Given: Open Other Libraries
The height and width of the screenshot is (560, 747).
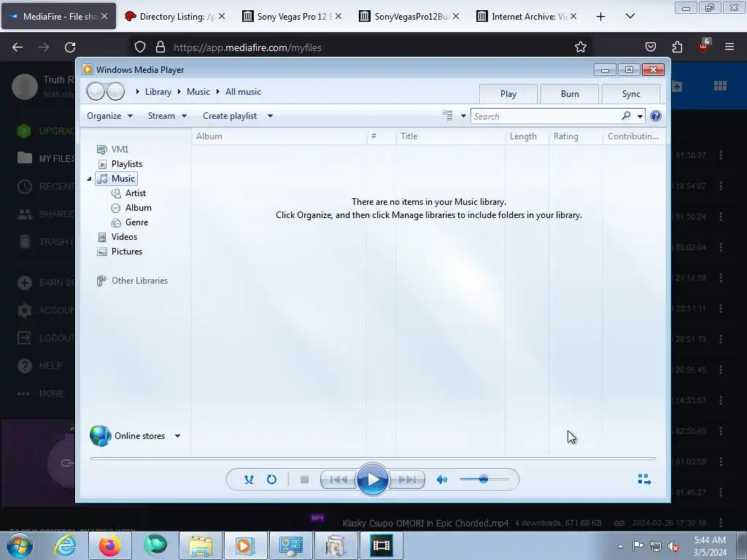Looking at the screenshot, I should [139, 281].
